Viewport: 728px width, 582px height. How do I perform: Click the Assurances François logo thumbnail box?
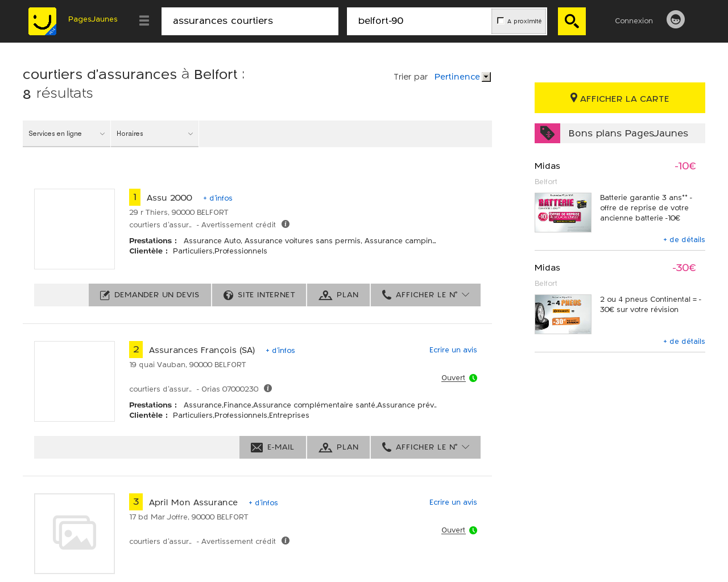(75, 381)
